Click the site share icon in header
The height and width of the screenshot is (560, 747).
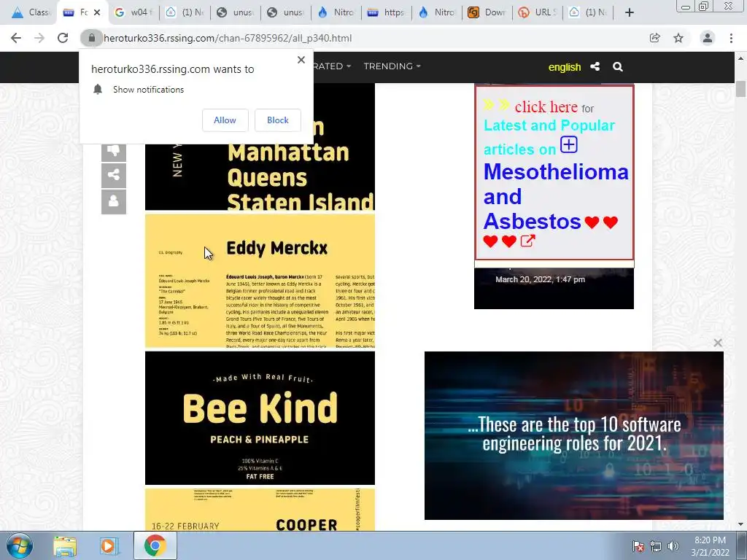click(x=595, y=66)
